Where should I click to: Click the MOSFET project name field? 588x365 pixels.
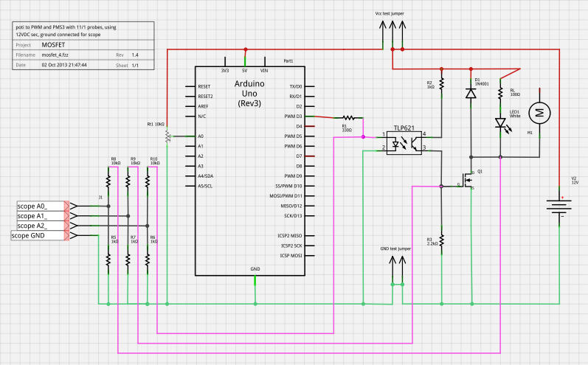click(x=54, y=45)
